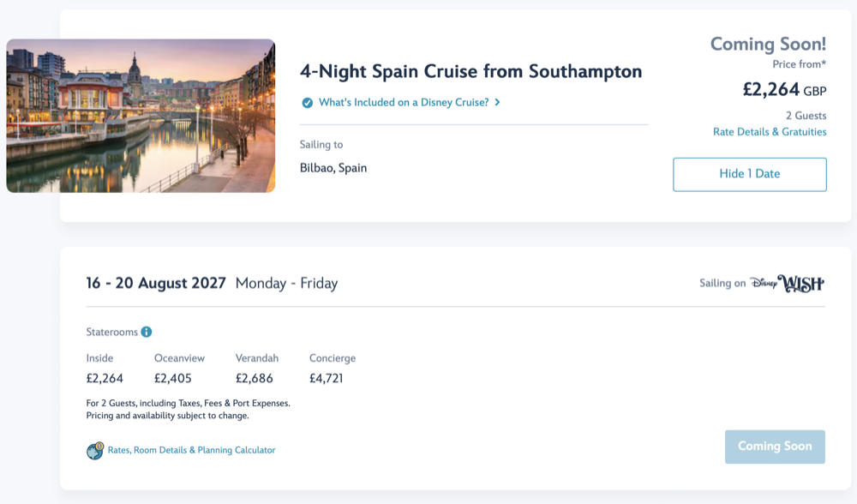The width and height of the screenshot is (857, 504).
Task: Click the 16 - 20 August 2027 date heading
Action: pyautogui.click(x=156, y=283)
